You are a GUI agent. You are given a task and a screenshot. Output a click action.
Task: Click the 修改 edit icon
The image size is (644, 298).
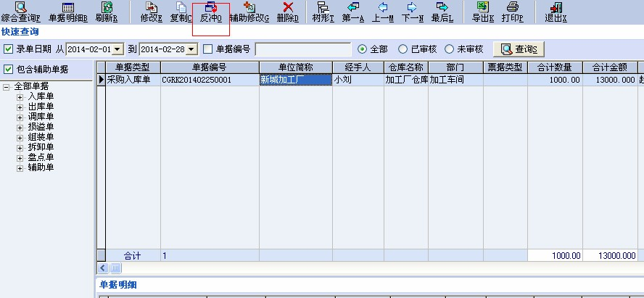tap(151, 7)
